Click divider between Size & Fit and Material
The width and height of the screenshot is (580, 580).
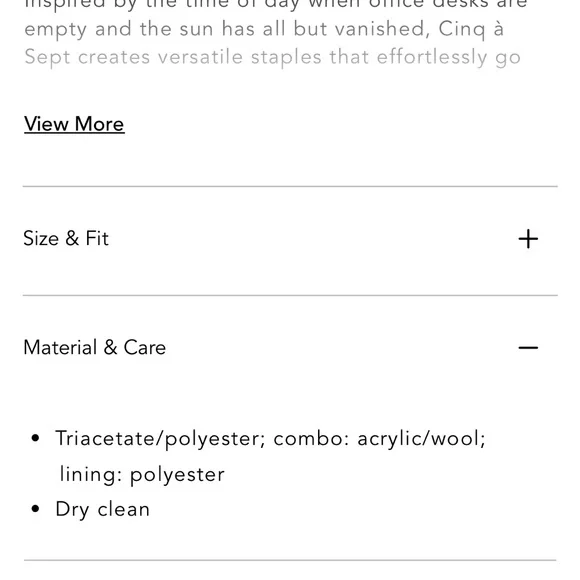point(290,296)
